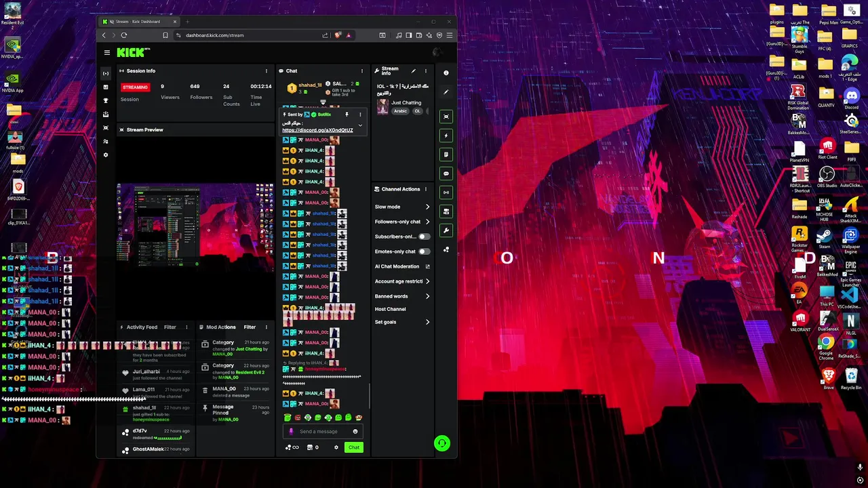Open the sidebar Settings gear
Image resolution: width=868 pixels, height=488 pixels.
[105, 155]
